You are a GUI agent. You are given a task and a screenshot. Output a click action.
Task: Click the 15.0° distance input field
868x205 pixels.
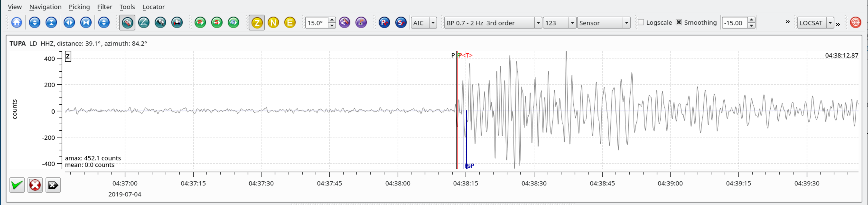[317, 23]
